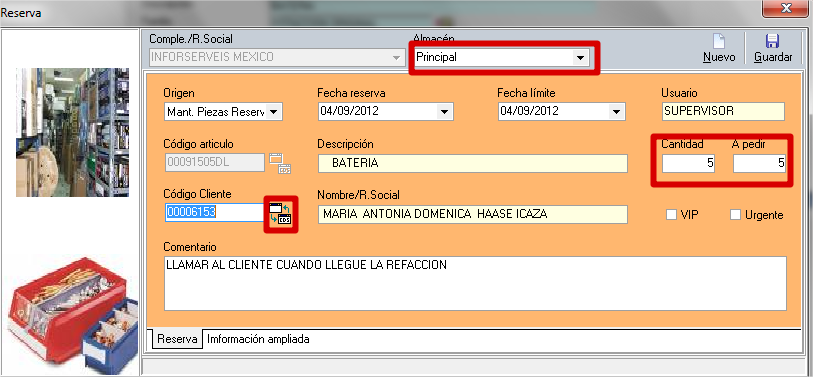
Task: Click the Nuevo new-document icon
Action: coord(719,41)
